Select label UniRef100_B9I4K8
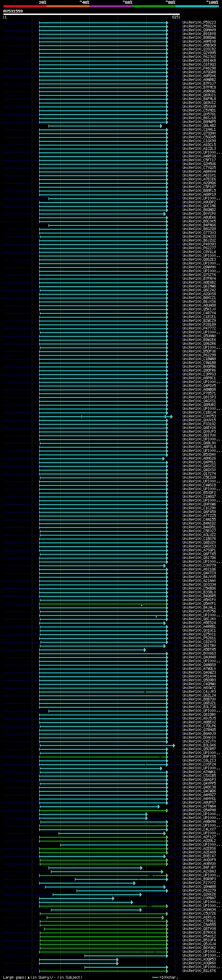Image resolution: width=222 pixels, height=980 pixels. tap(199, 60)
